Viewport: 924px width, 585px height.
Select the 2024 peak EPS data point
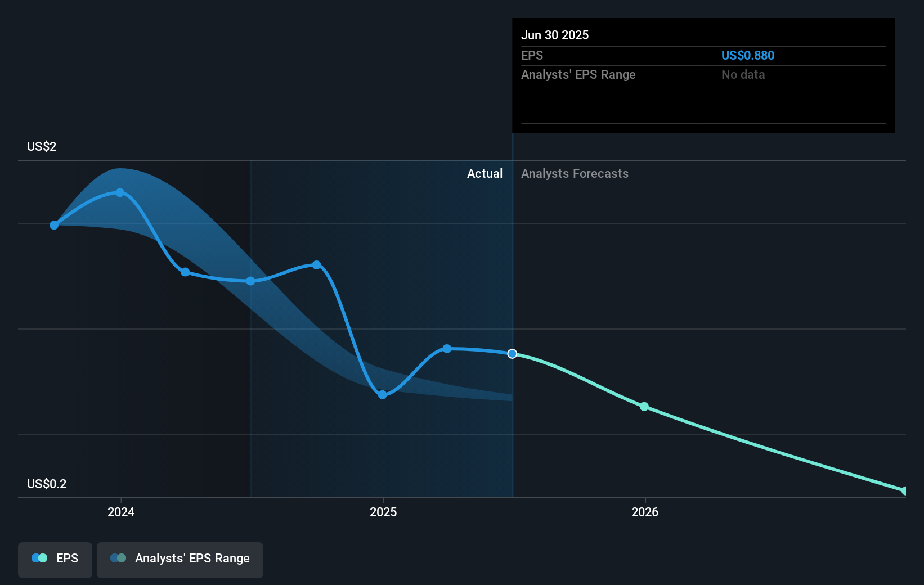coord(120,192)
